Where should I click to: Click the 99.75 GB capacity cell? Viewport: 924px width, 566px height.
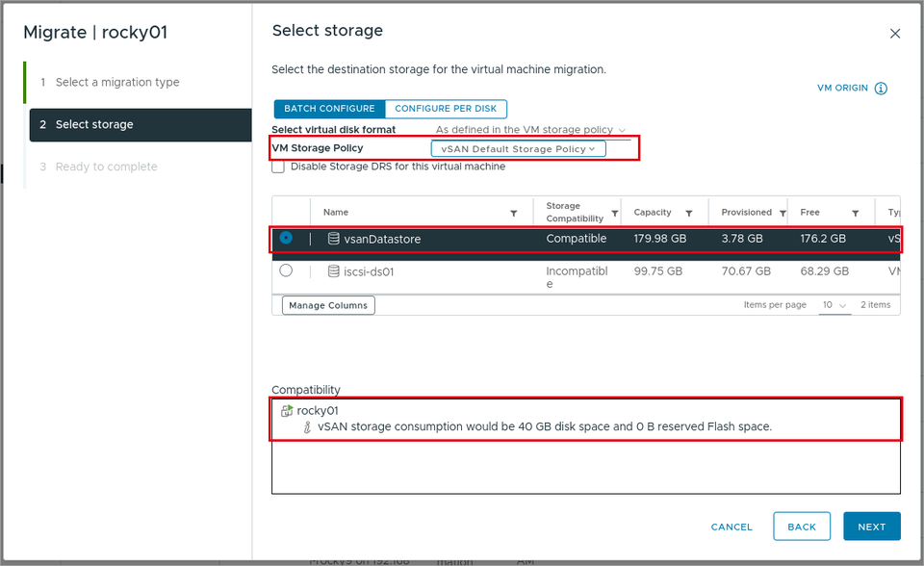[x=658, y=271]
